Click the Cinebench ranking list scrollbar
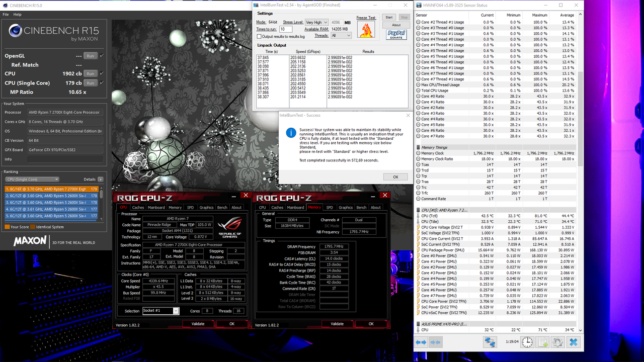The height and width of the screenshot is (362, 644). pos(102,204)
